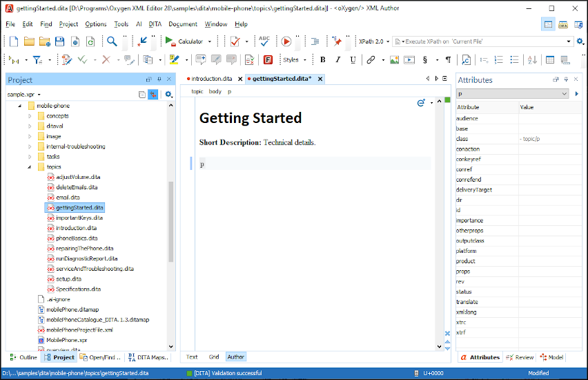Switch to Text editing mode
This screenshot has width=588, height=380.
coord(192,357)
